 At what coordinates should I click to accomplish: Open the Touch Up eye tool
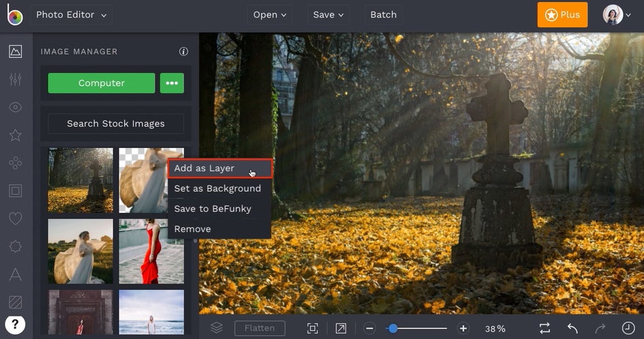[16, 108]
